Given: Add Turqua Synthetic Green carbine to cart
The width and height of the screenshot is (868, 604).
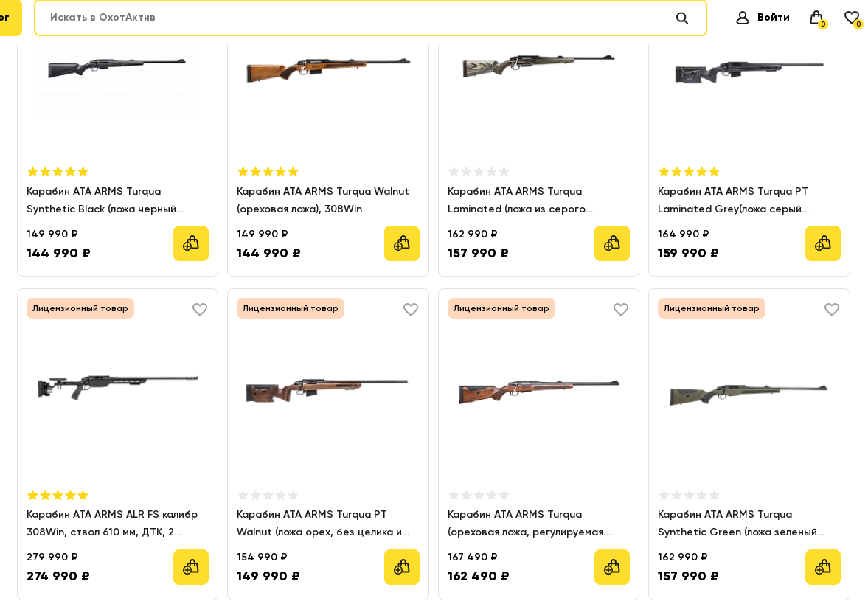Looking at the screenshot, I should coord(823,567).
